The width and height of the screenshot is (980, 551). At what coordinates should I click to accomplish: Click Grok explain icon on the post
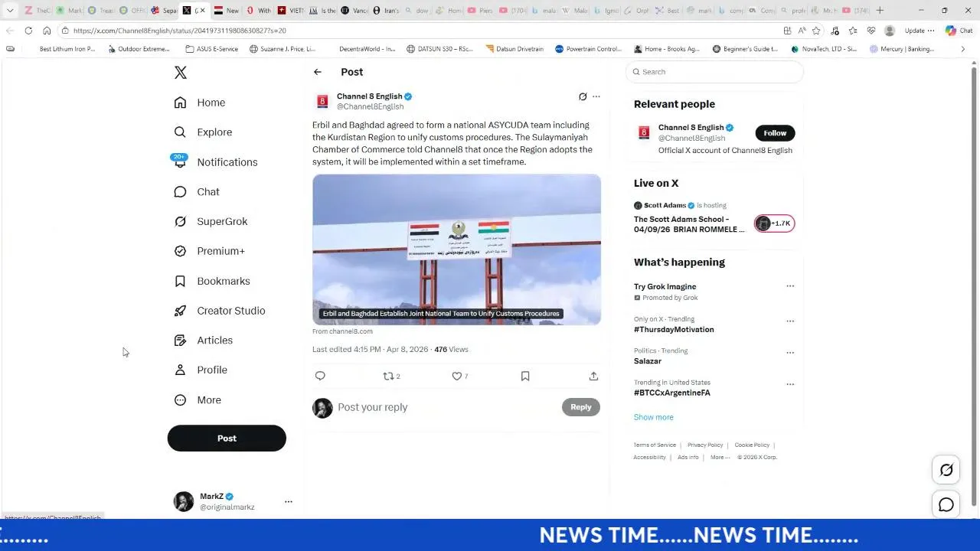pyautogui.click(x=583, y=96)
